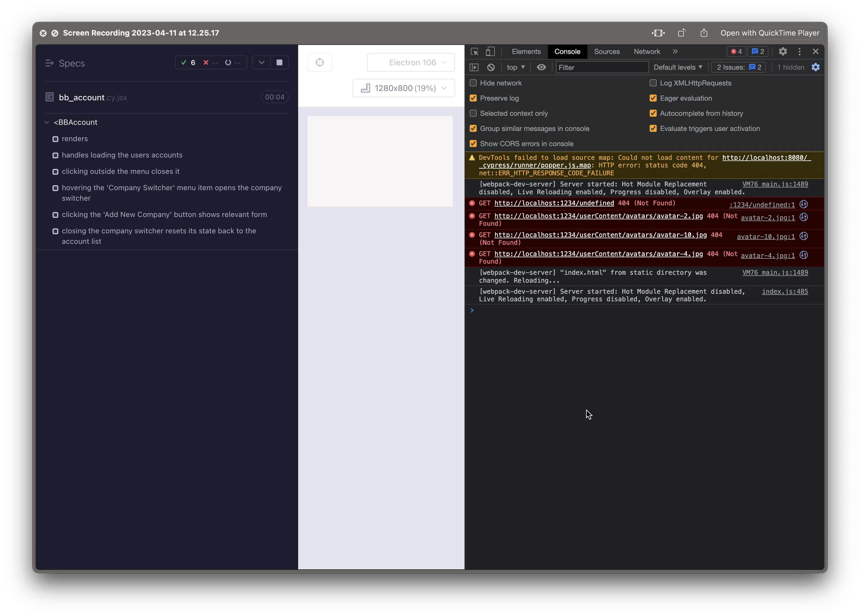Image resolution: width=860 pixels, height=616 pixels.
Task: Open the 1280x800 viewport size dropdown
Action: click(404, 88)
